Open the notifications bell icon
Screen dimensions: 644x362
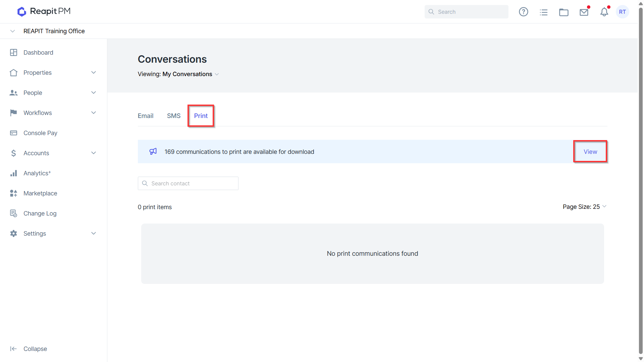(x=604, y=12)
